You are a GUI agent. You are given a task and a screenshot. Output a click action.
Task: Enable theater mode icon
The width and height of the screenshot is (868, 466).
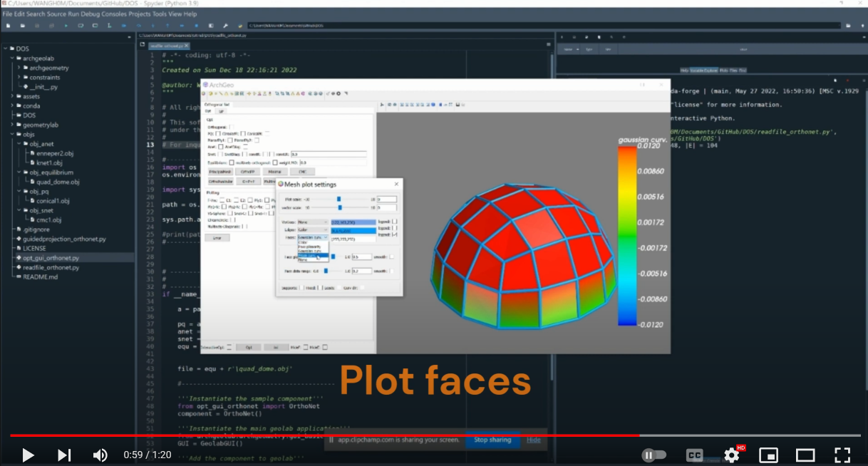805,455
